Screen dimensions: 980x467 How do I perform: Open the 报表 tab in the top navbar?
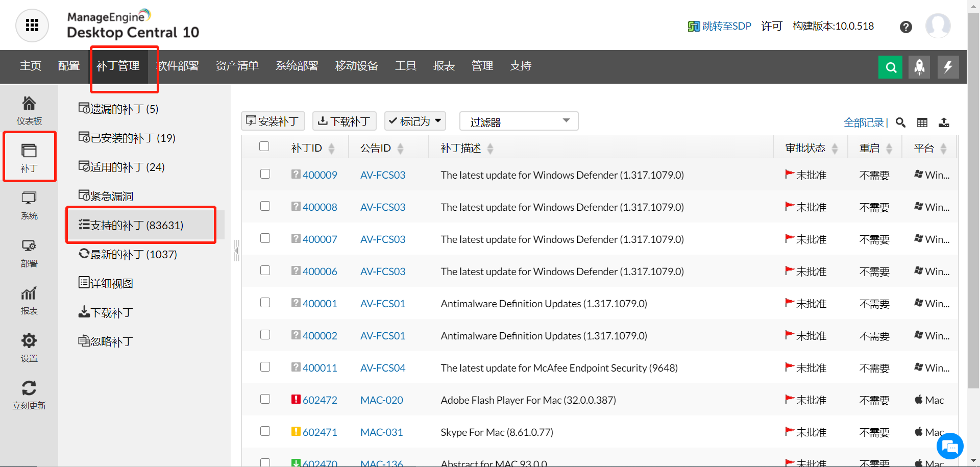click(x=444, y=66)
